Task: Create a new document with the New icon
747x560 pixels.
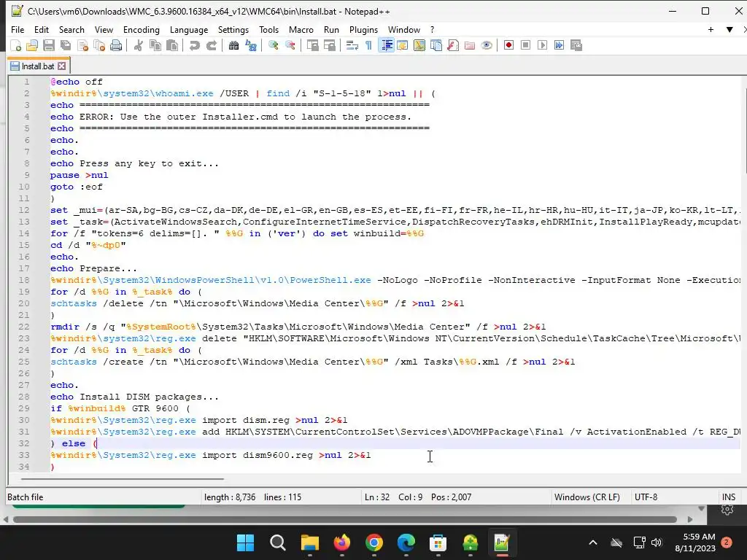Action: click(x=16, y=45)
